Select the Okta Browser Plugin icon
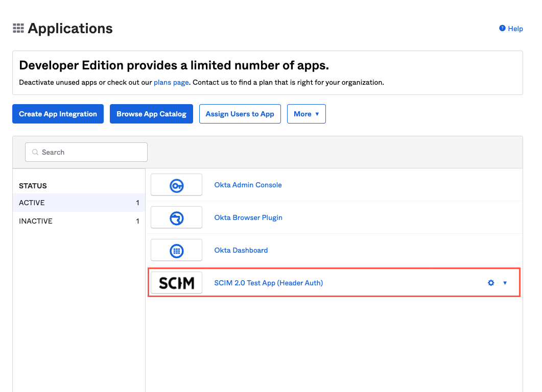This screenshot has height=392, width=542. pyautogui.click(x=176, y=217)
